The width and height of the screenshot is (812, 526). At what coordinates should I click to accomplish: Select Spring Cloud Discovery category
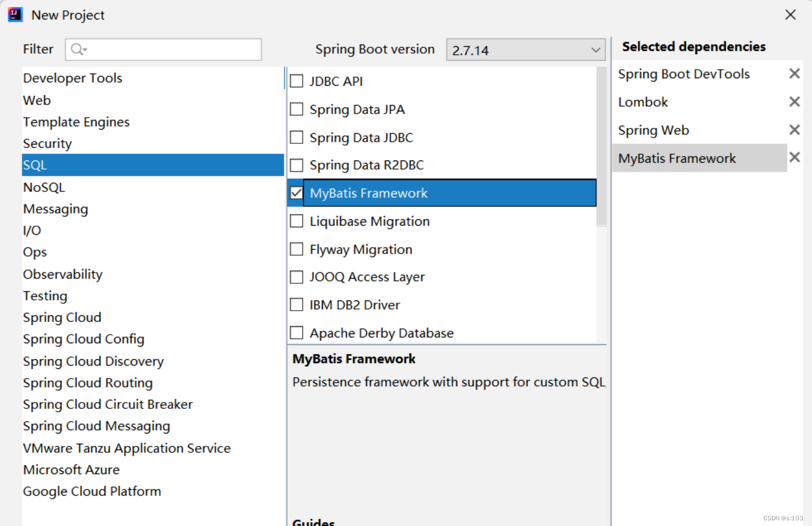(x=153, y=361)
